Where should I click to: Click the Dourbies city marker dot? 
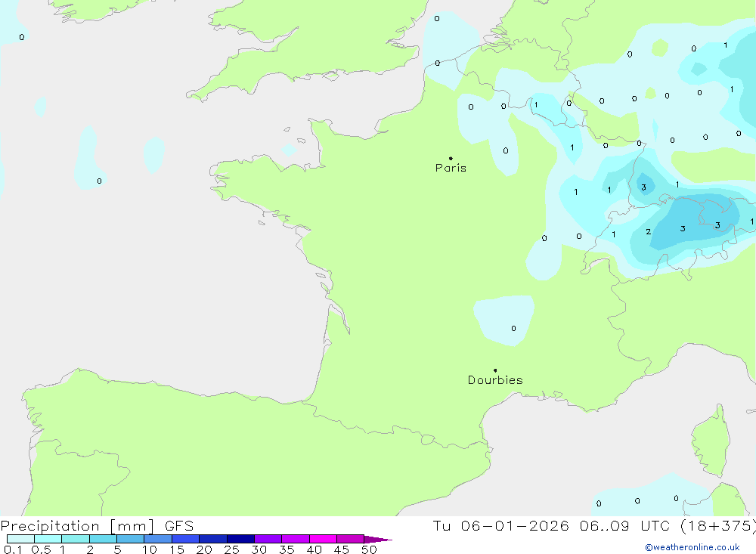495,370
